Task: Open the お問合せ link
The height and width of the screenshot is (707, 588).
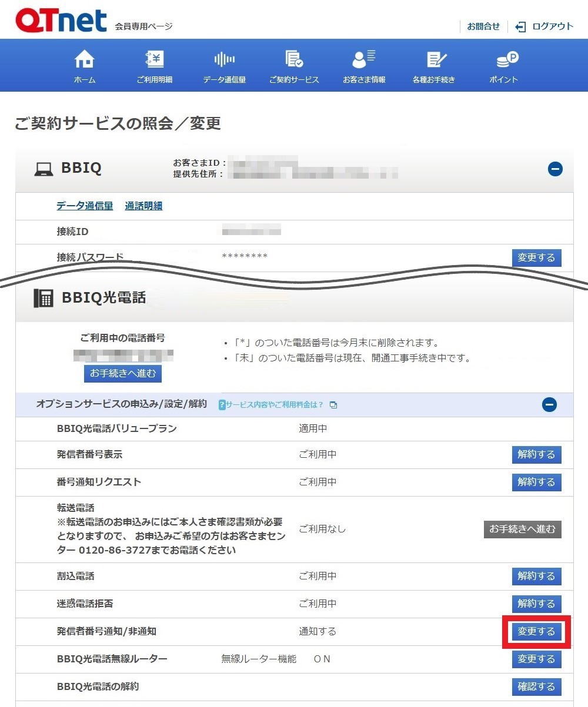Action: tap(483, 26)
